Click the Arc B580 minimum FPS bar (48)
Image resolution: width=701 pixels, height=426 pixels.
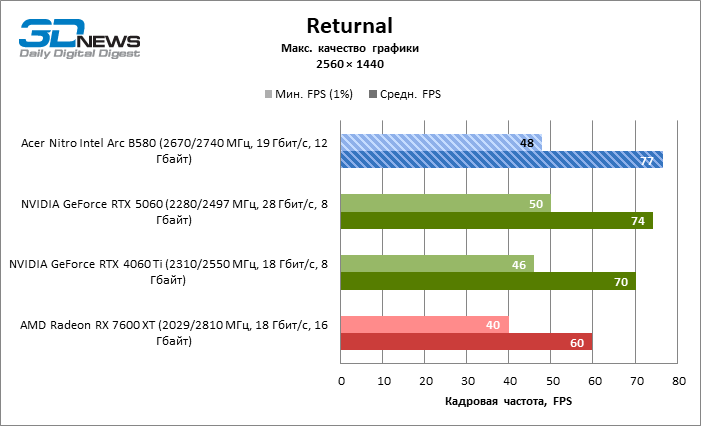coord(441,142)
